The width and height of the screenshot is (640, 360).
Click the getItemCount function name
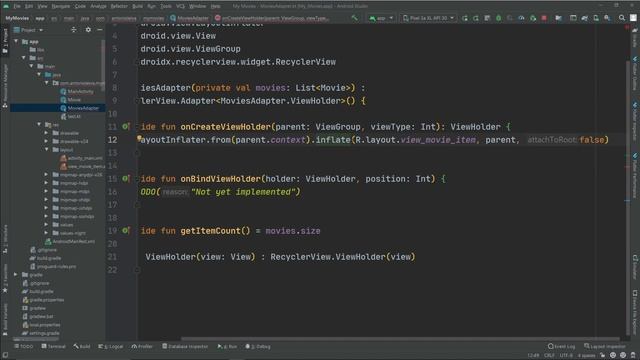[210, 231]
